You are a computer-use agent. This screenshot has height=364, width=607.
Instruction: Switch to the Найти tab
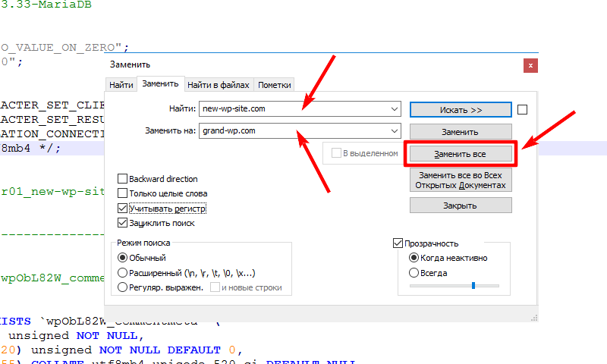(x=121, y=85)
